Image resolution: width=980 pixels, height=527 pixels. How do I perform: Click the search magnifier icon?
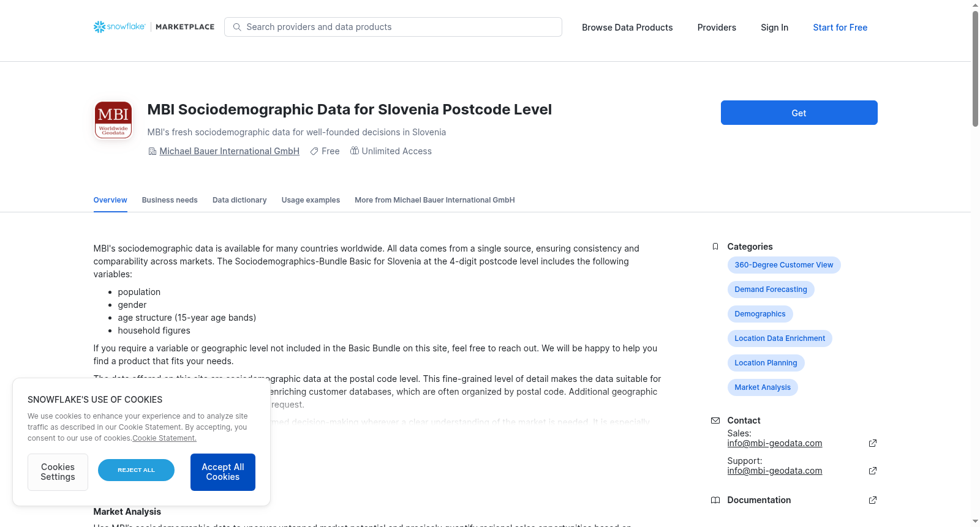click(x=237, y=27)
